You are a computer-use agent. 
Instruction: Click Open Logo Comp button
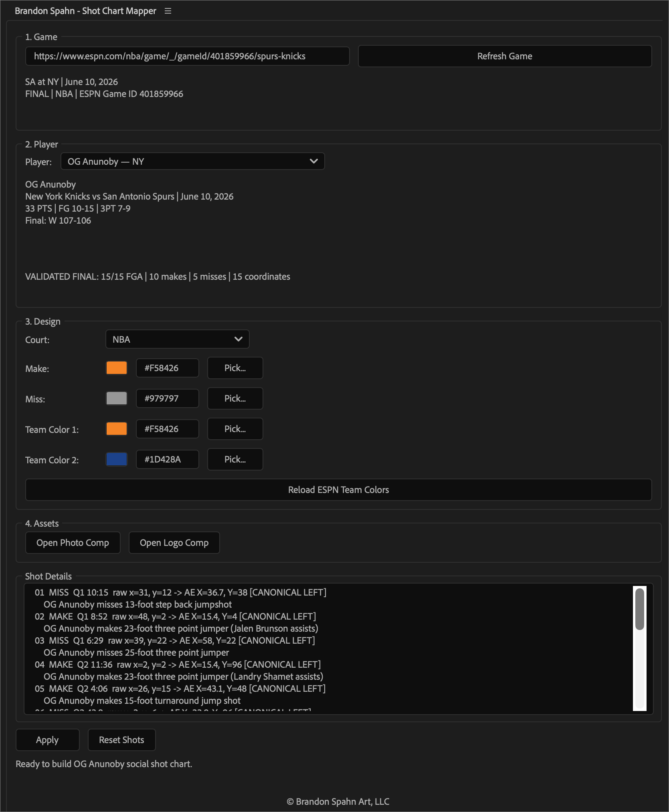[174, 543]
